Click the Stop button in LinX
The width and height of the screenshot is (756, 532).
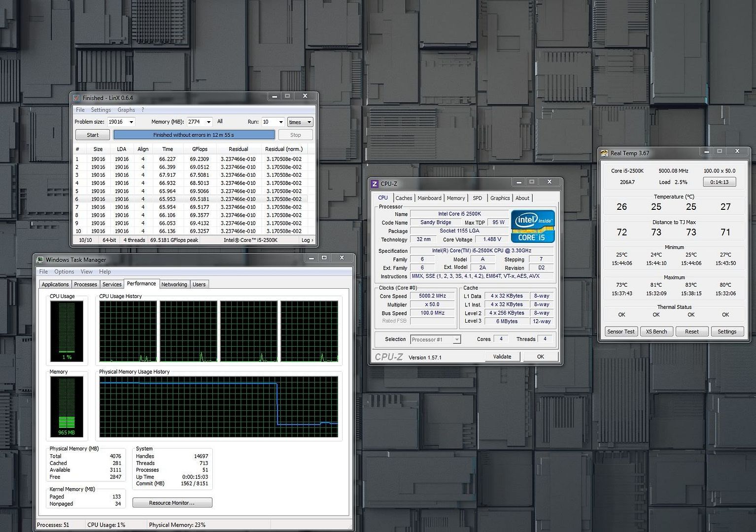click(x=295, y=135)
